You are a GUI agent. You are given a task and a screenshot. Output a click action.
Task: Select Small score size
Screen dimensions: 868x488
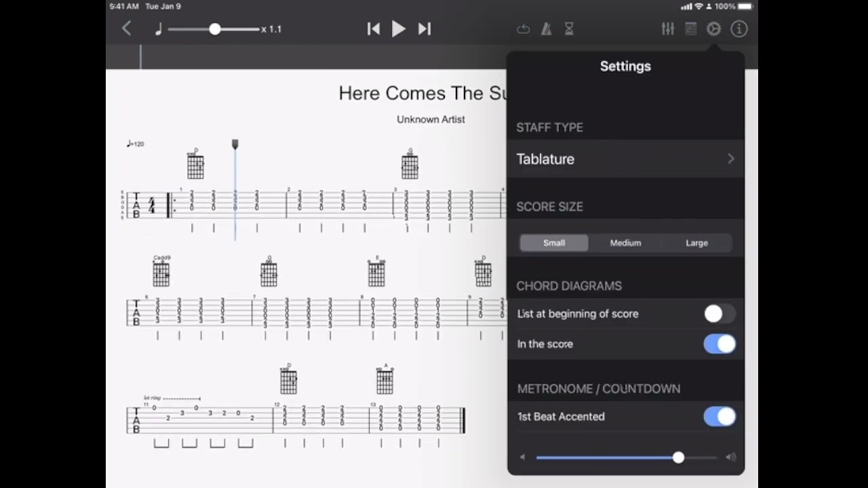[554, 243]
